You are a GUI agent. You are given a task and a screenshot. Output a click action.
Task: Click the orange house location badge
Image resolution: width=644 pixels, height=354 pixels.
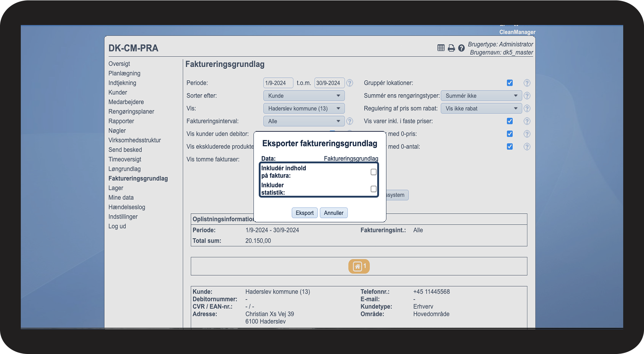click(x=359, y=267)
